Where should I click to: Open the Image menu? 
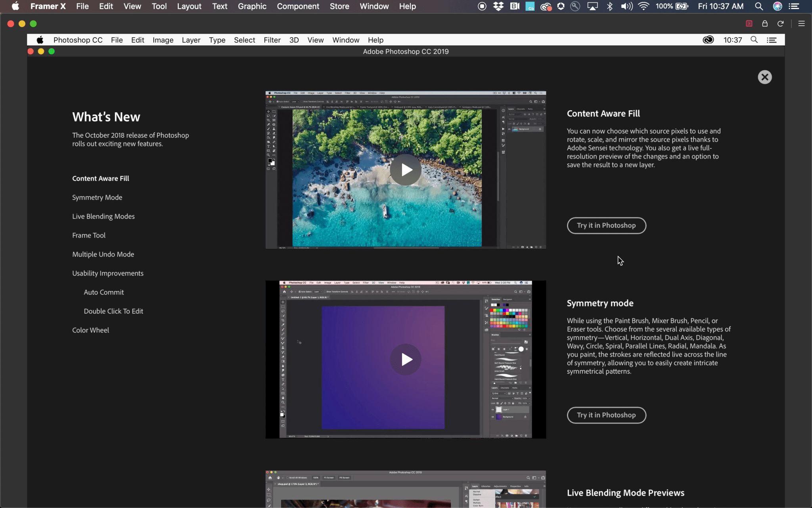pyautogui.click(x=163, y=40)
